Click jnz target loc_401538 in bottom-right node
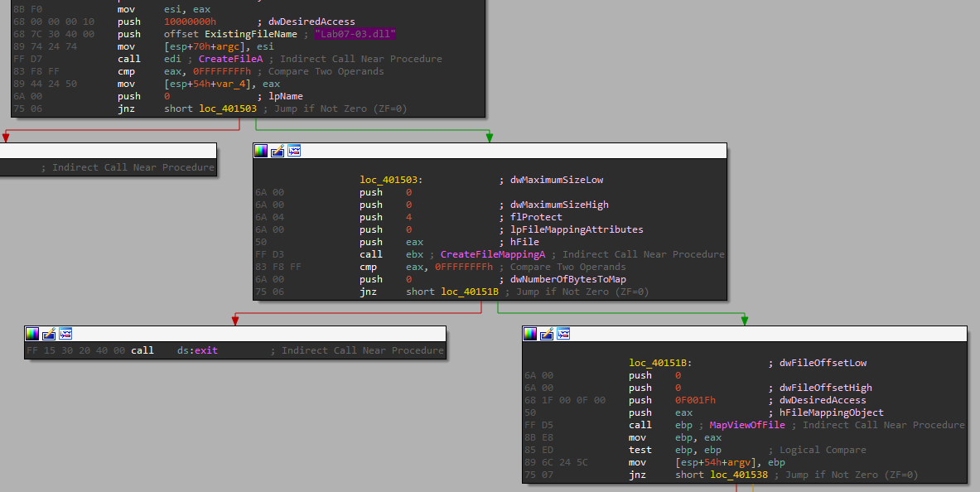The image size is (980, 492). 738,475
